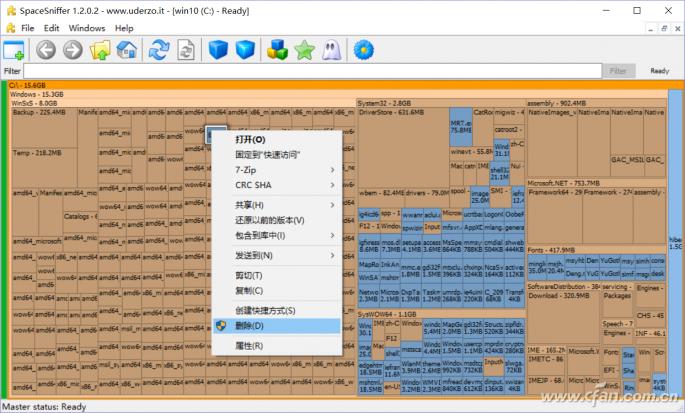Select the Windows - 15.3GB folder header

[339, 94]
